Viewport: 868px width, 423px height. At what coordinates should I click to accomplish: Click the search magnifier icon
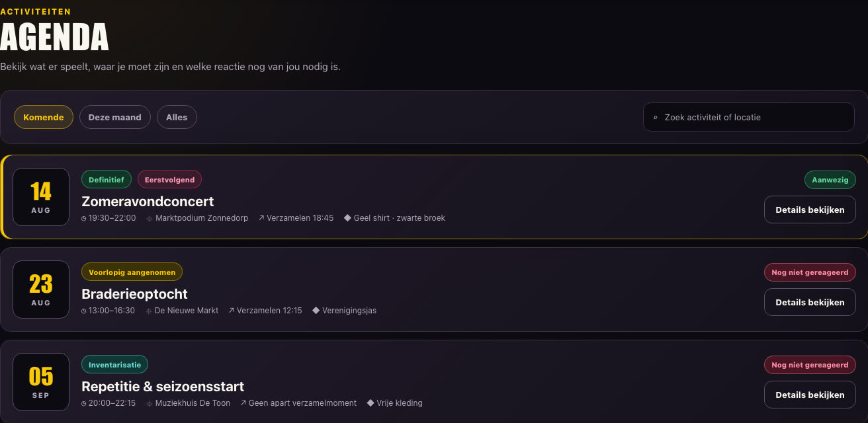tap(656, 118)
